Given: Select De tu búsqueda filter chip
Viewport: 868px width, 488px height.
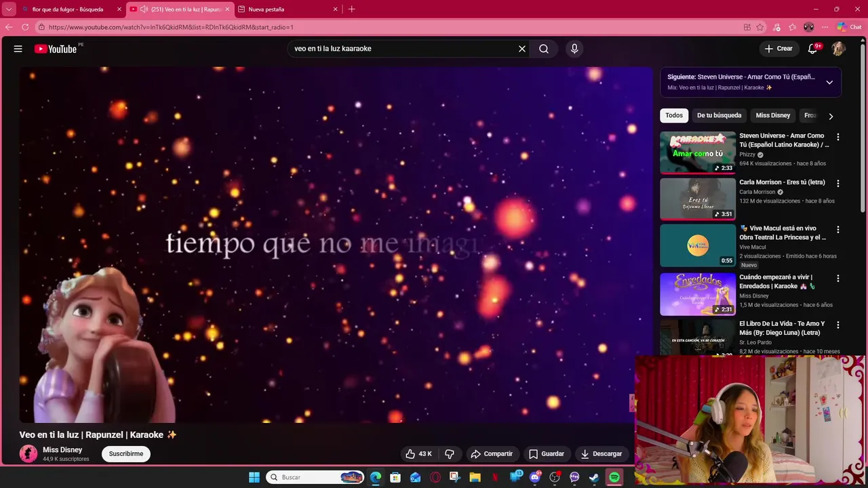Looking at the screenshot, I should (x=719, y=115).
